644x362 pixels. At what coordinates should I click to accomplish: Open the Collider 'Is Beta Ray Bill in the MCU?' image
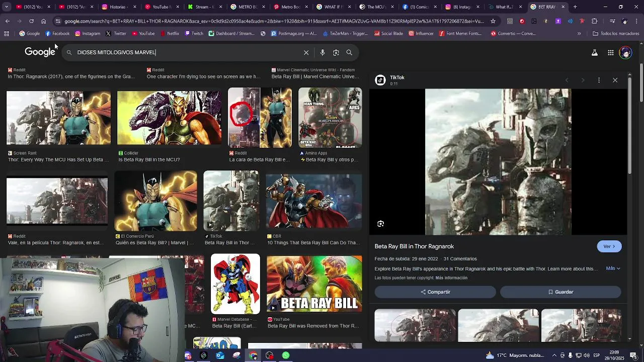169,118
